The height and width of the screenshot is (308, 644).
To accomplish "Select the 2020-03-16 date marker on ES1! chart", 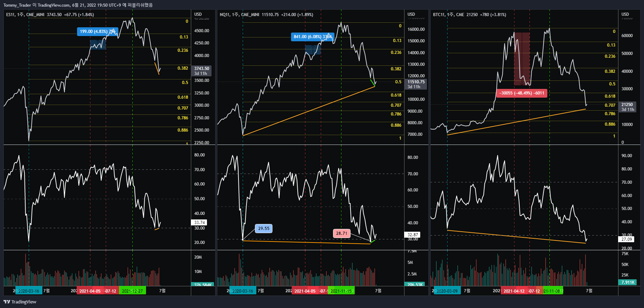I will pos(29,291).
